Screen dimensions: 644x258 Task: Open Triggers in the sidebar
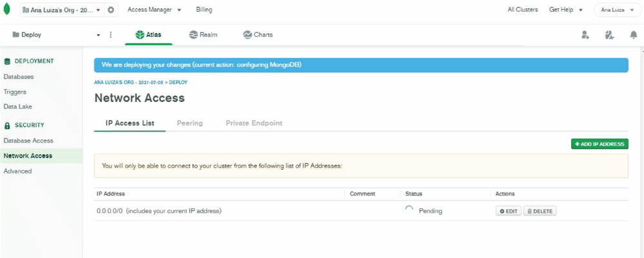click(15, 92)
